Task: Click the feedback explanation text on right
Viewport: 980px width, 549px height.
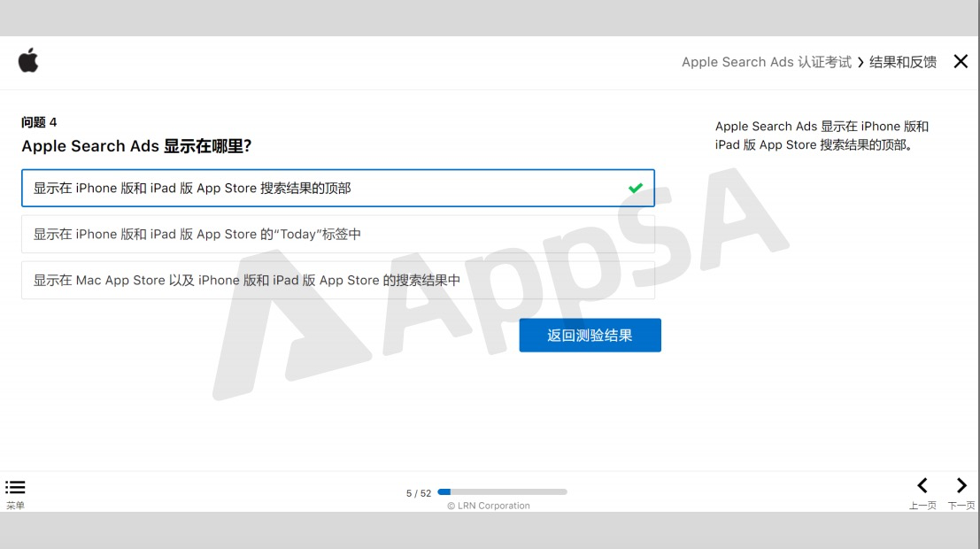Action: tap(822, 135)
